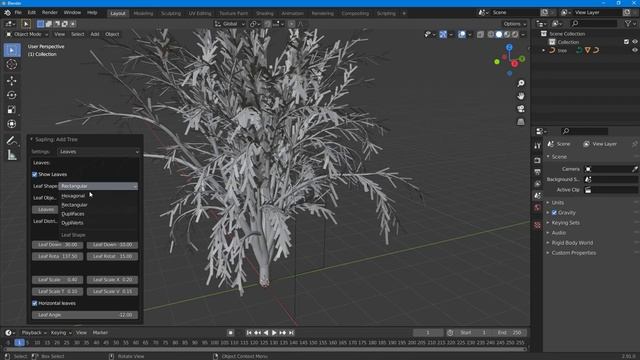Open the viewport Add menu

(x=95, y=34)
